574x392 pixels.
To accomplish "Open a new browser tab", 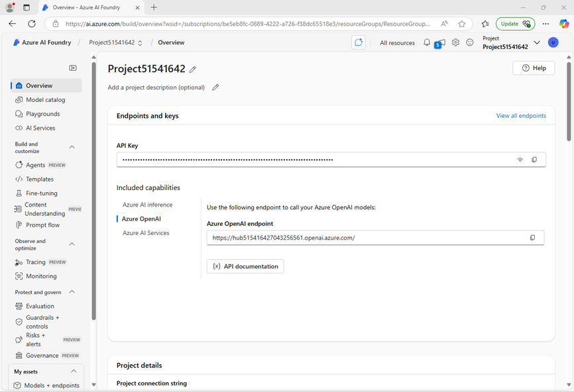I will coord(154,7).
